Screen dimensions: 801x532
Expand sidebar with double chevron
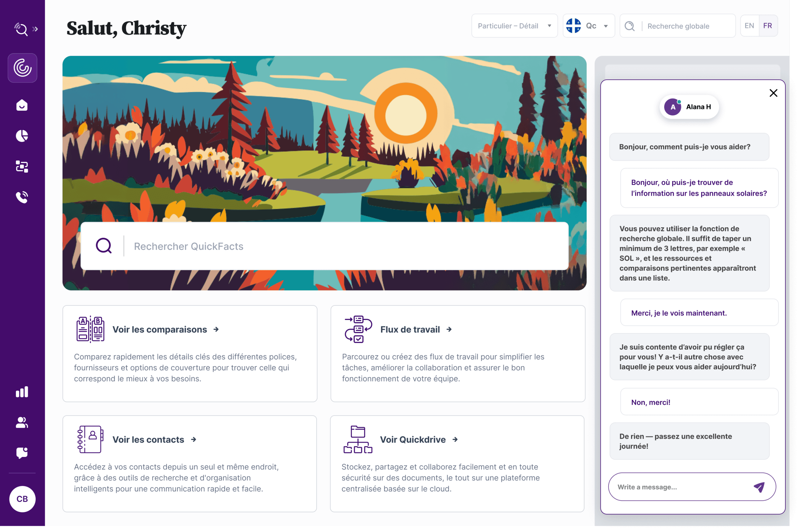point(35,29)
